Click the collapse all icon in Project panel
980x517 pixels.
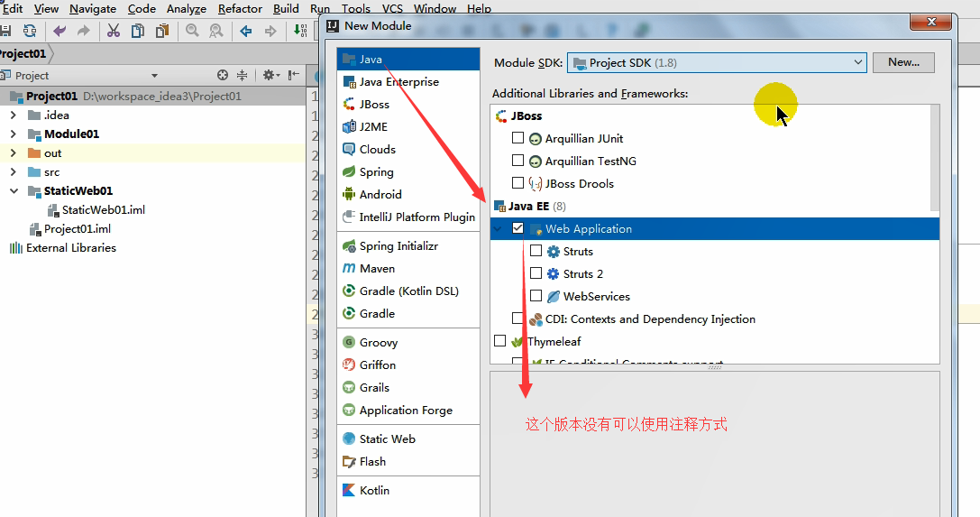click(x=243, y=75)
